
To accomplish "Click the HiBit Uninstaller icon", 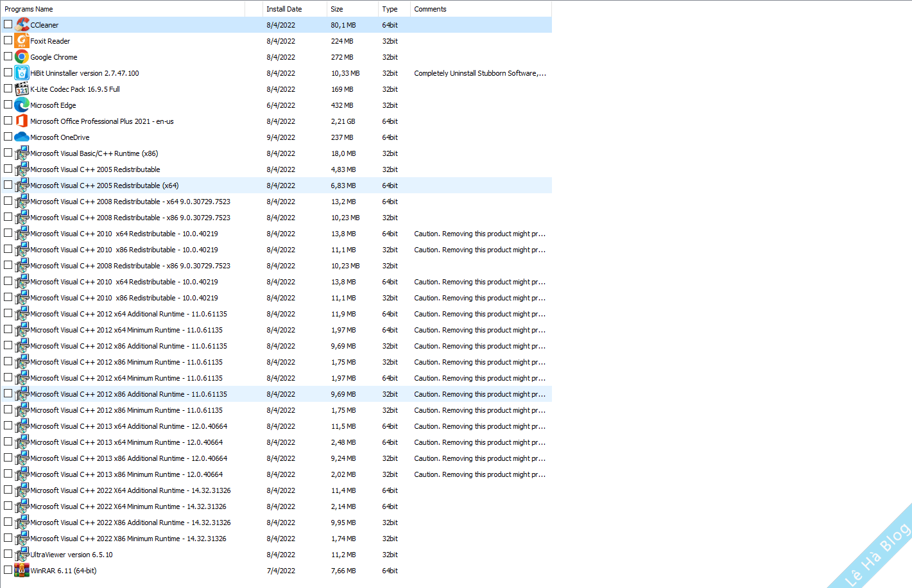I will (22, 73).
